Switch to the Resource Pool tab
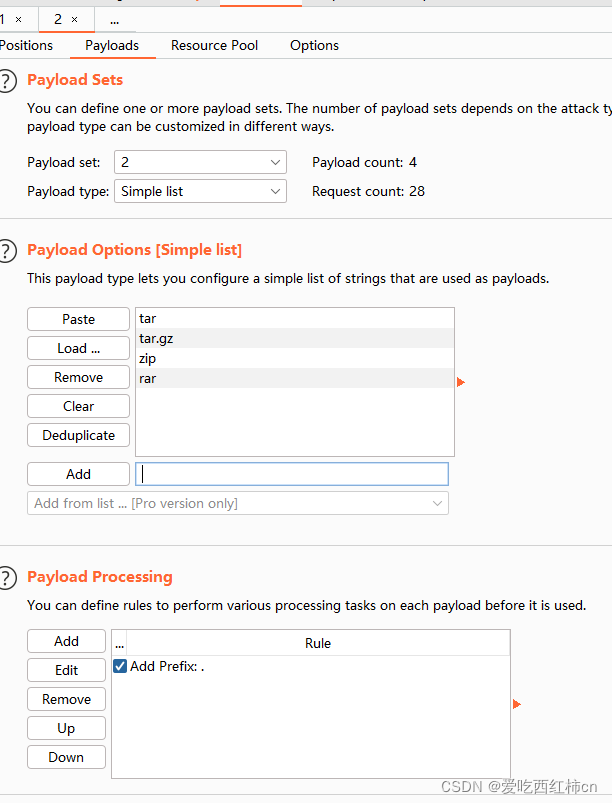 [x=214, y=45]
